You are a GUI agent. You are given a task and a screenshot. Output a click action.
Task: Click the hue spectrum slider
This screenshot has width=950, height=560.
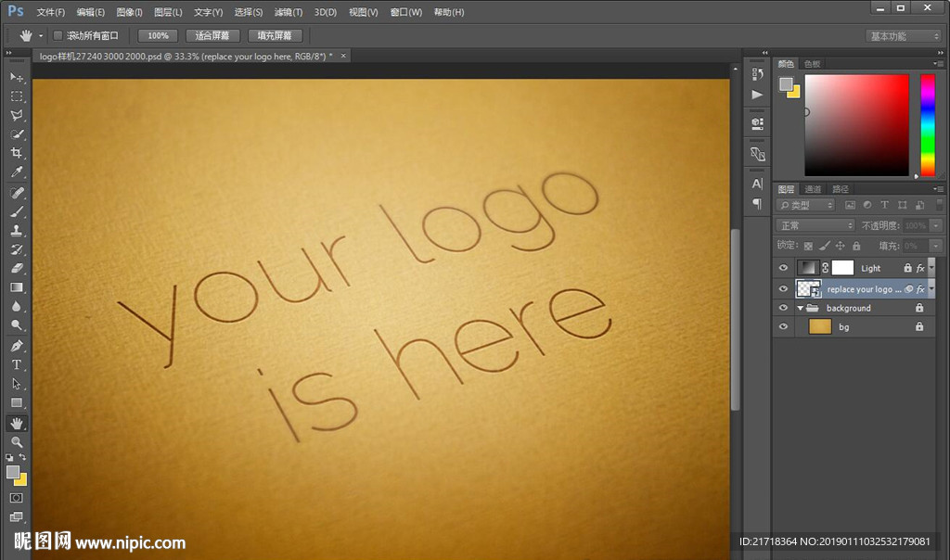928,125
